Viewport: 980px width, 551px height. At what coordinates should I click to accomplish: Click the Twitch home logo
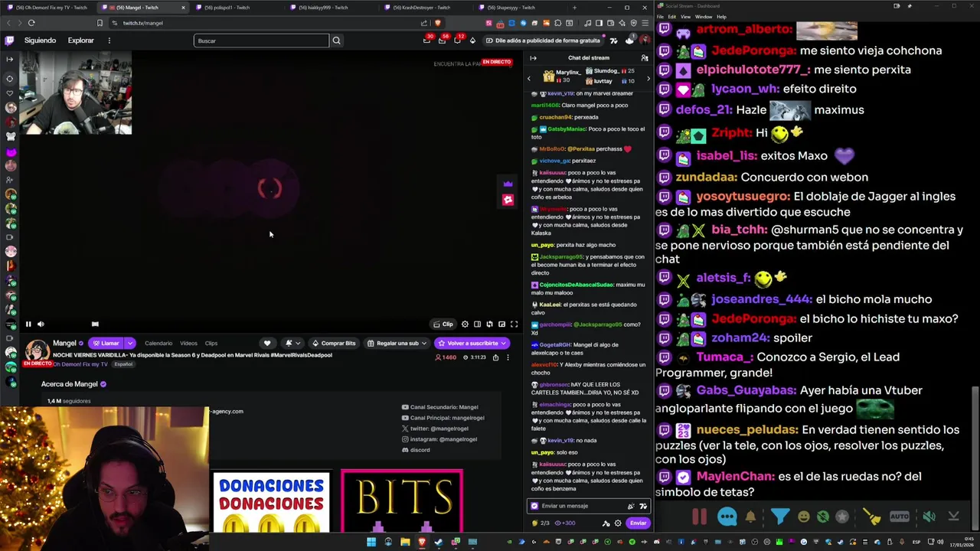[9, 41]
